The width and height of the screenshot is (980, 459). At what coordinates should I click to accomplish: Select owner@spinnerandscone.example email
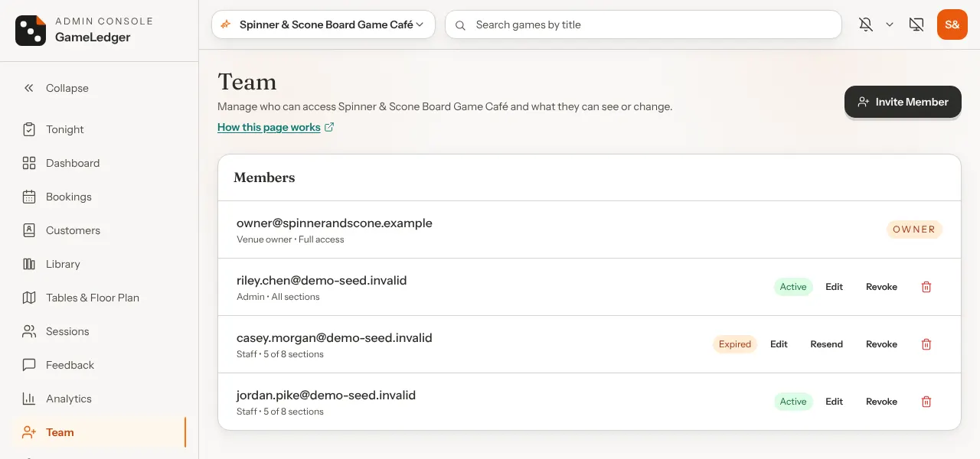pos(335,223)
